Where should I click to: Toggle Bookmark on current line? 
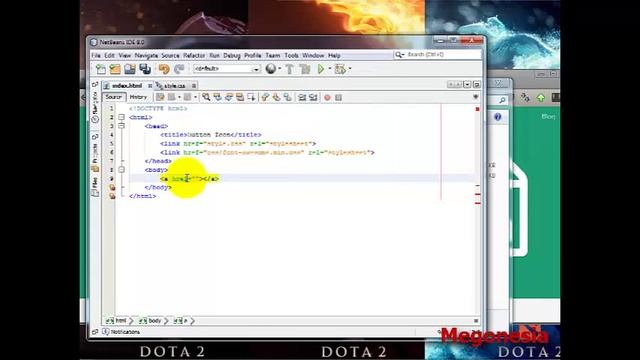tap(288, 97)
